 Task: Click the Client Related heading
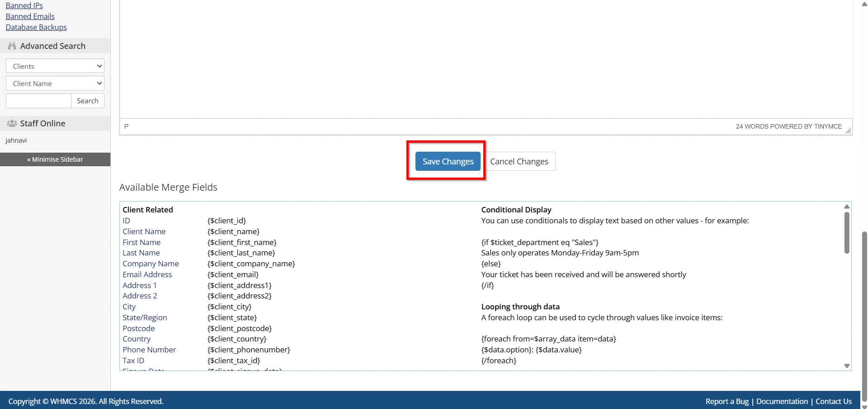point(148,210)
